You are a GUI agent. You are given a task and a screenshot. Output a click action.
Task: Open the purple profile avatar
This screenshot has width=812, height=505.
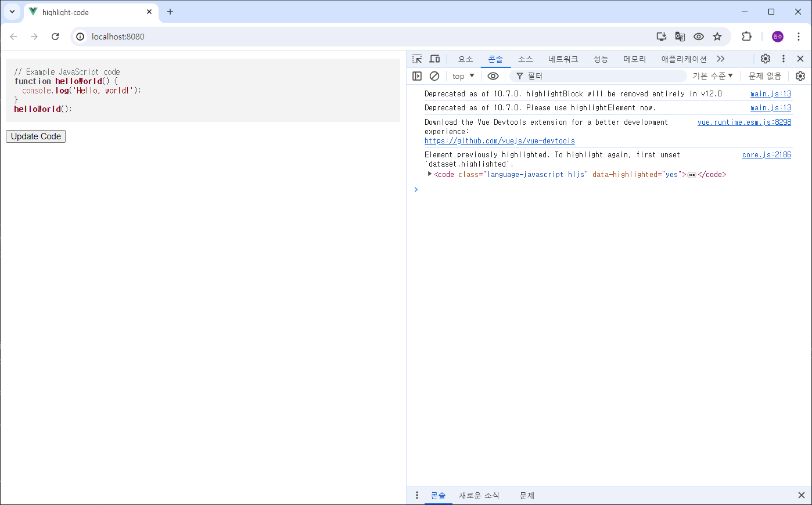[x=778, y=37]
